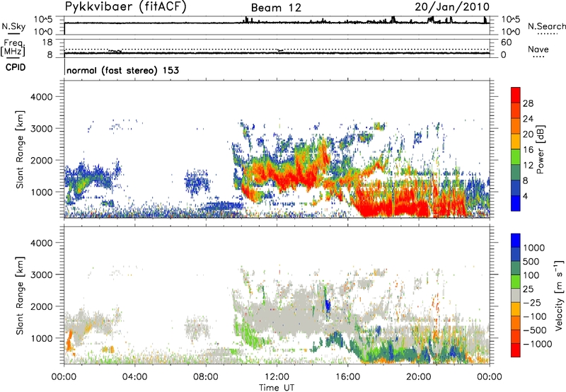This screenshot has width=566, height=392.
Task: Click the -25 tick on Velocity colorbar
Action: point(533,302)
